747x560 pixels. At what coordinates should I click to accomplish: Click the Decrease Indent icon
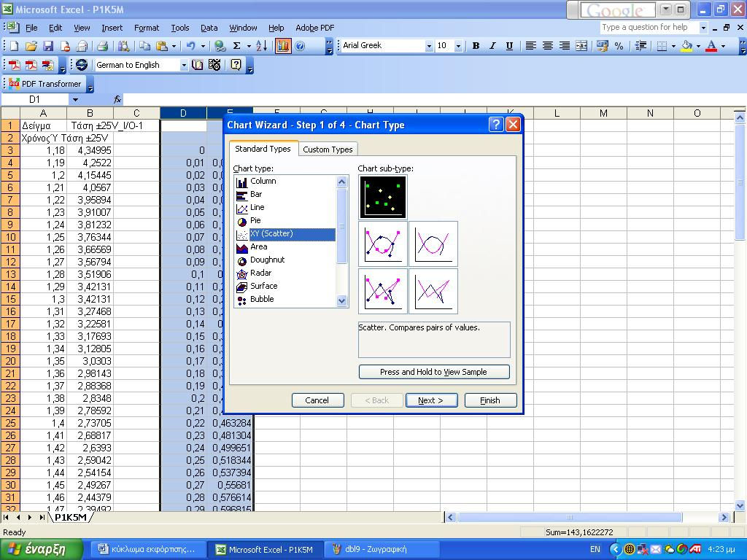coord(640,46)
